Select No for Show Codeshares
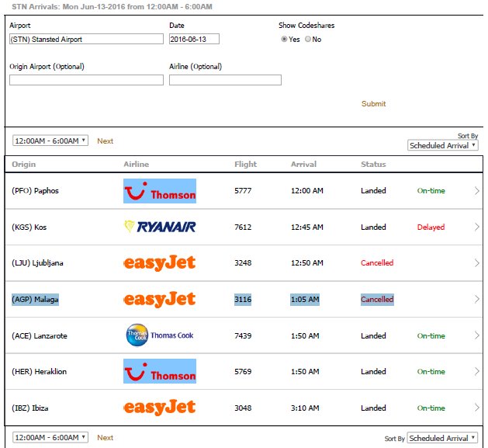Screen dimensions: 488x448 (308, 39)
